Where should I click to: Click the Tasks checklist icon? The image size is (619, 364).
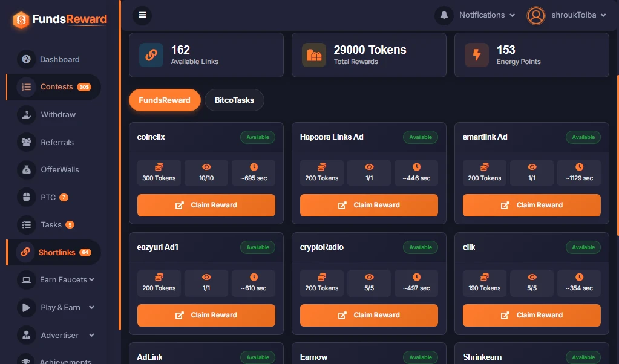click(x=27, y=225)
